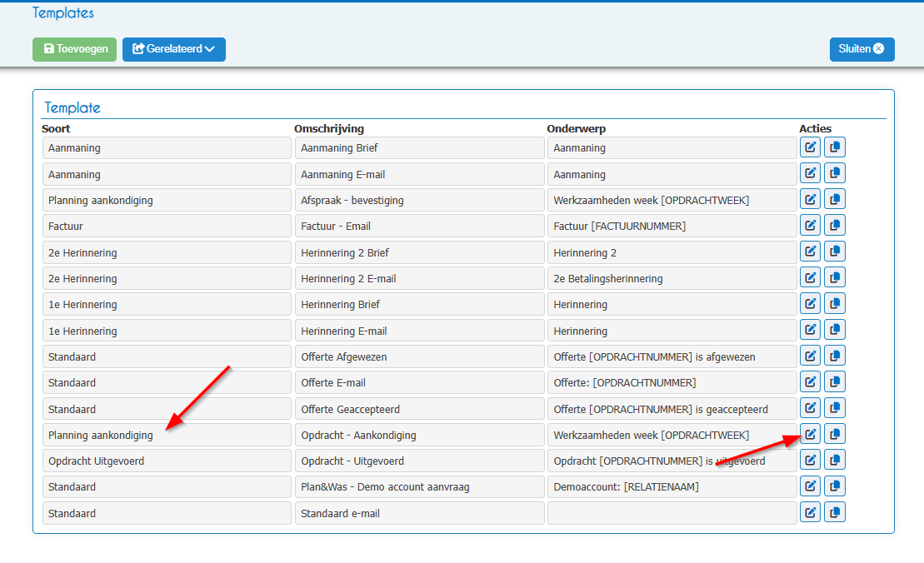Edit the Plan&Was Demo account template
The width and height of the screenshot is (924, 563).
click(810, 486)
